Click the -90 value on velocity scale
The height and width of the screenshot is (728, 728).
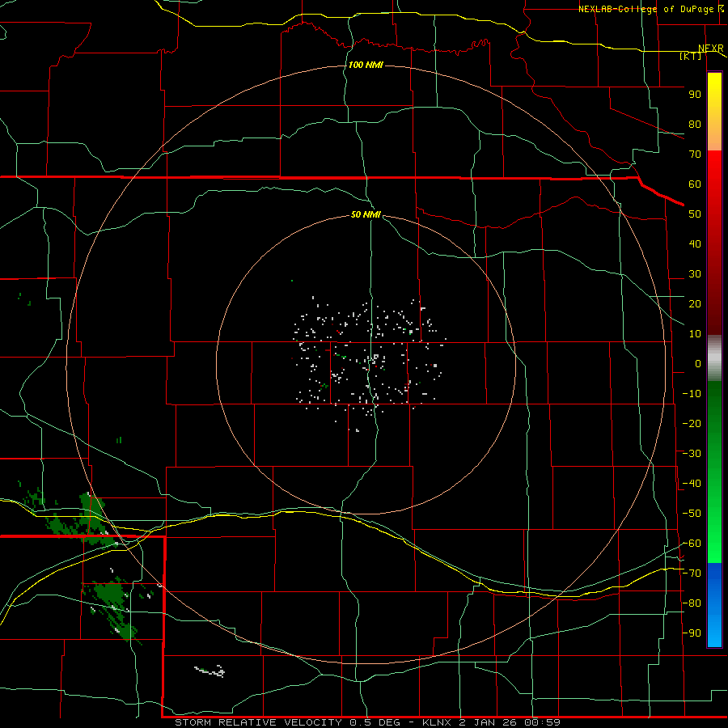tap(692, 633)
